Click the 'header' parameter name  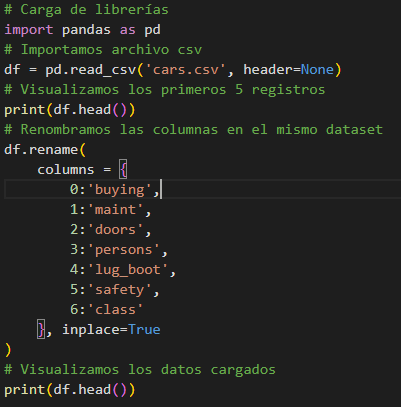point(268,70)
